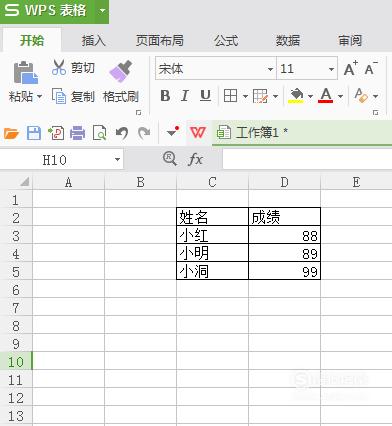
Task: Open the font name dropdown arrow
Action: (270, 69)
